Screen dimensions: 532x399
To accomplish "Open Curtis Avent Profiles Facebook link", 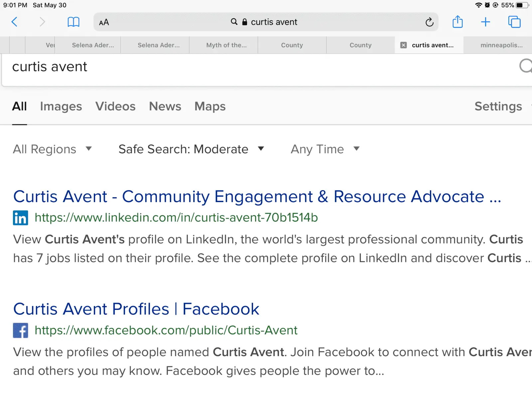I will [136, 309].
